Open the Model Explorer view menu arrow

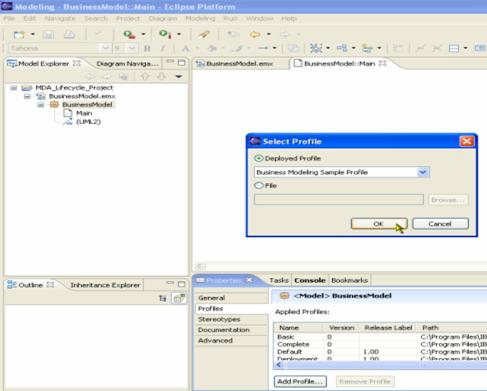[179, 77]
